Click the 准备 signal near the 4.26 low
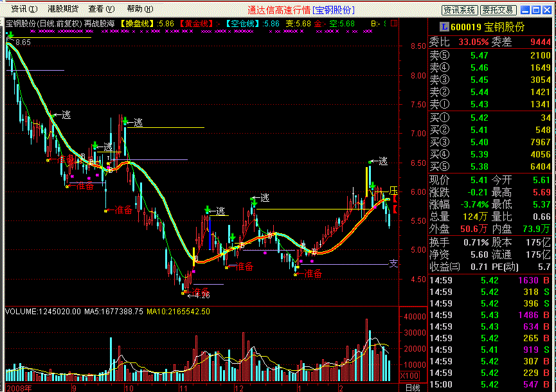 pyautogui.click(x=201, y=291)
